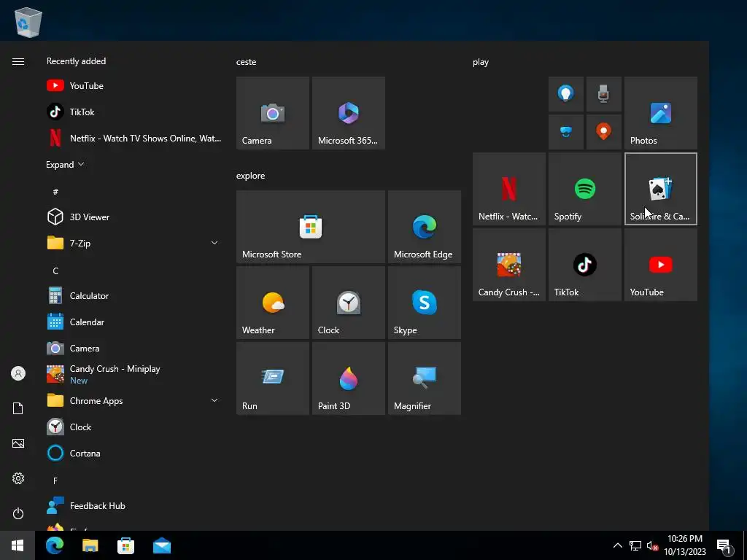Screen dimensions: 747x560
Task: Open the Tips lightbulb small tile
Action: (566, 94)
